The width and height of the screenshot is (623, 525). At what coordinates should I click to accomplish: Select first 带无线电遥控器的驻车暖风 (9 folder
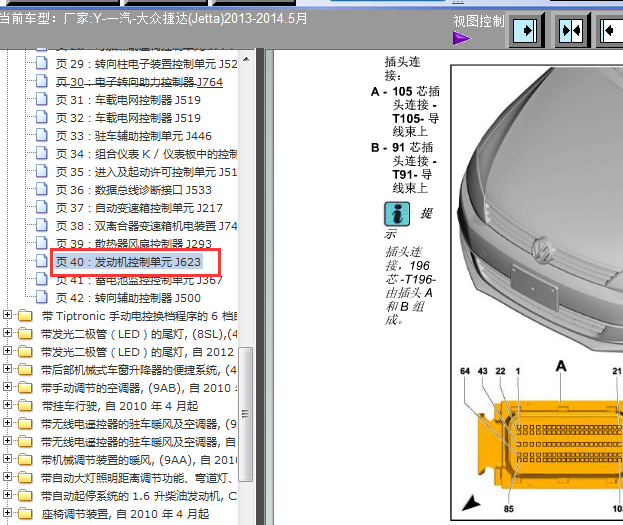tap(139, 424)
